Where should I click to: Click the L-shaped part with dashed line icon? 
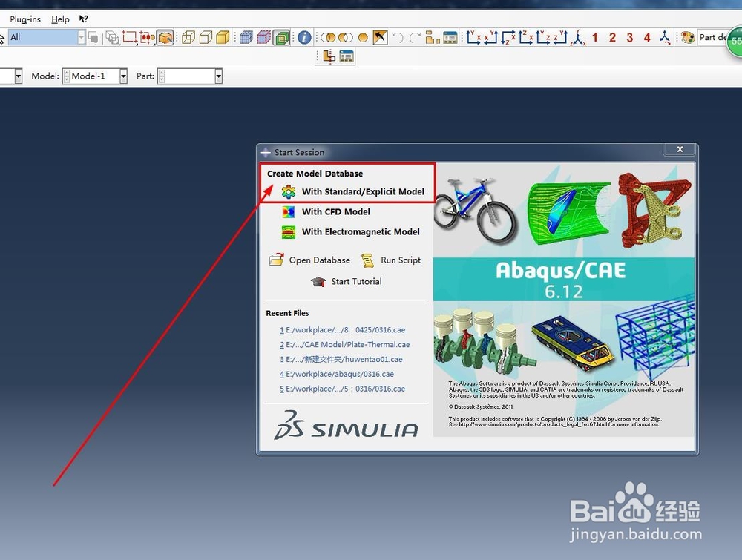point(329,57)
